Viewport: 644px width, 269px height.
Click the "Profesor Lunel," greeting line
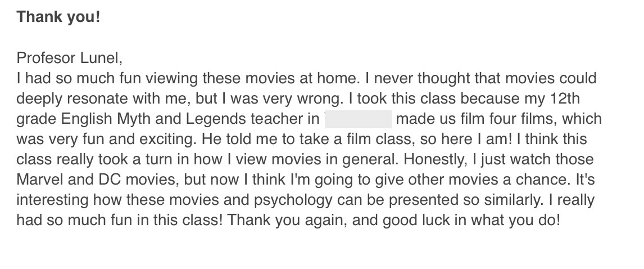(70, 58)
